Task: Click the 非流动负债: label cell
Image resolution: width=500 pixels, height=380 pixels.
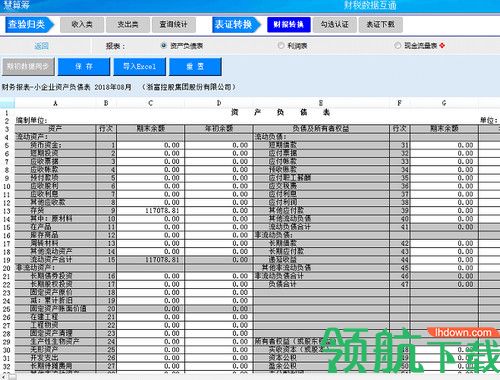Action: (321, 235)
